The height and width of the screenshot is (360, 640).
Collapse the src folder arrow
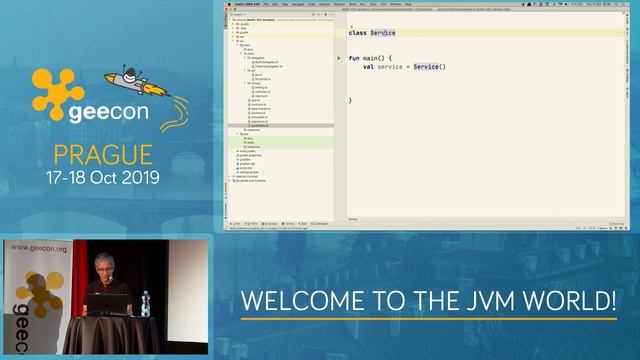[233, 41]
